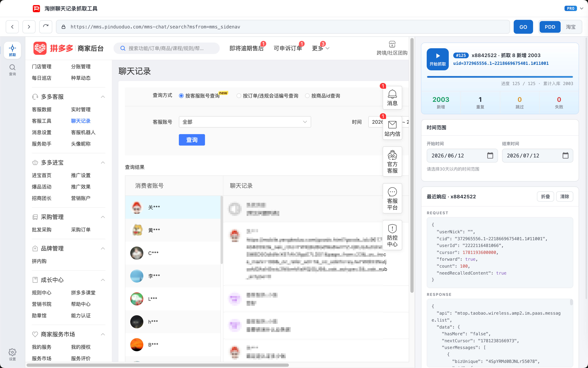588x368 pixels.
Task: Click the 跨境/社区团购 store icon
Action: point(392,44)
